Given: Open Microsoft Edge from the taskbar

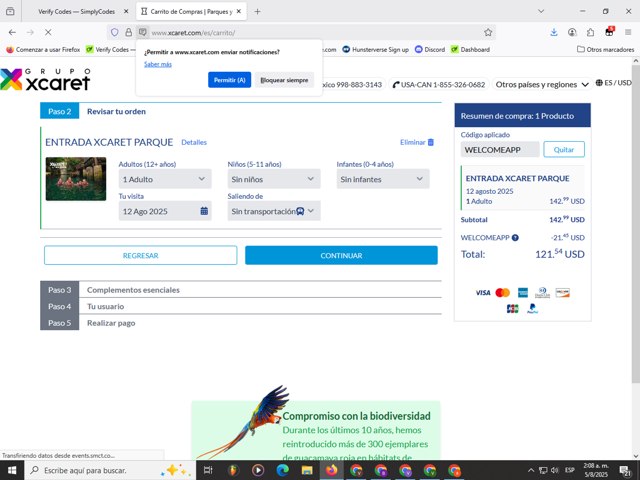Looking at the screenshot, I should [x=282, y=470].
